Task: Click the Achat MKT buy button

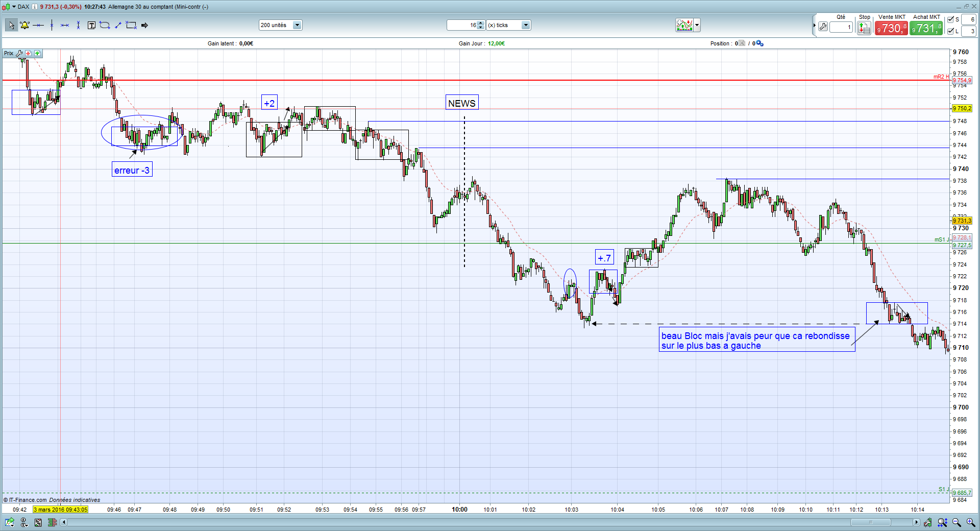Action: [x=926, y=28]
